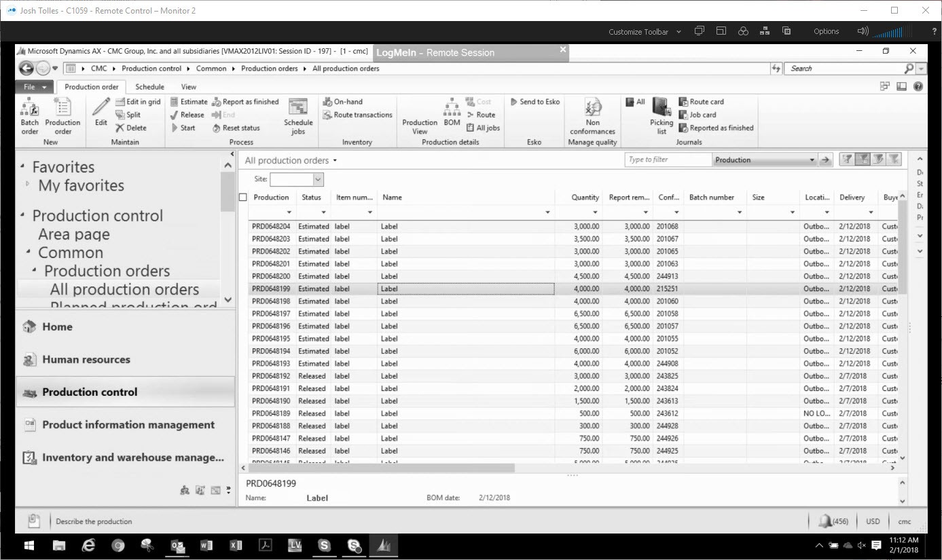Expand My favorites tree node
942x560 pixels.
coord(28,184)
